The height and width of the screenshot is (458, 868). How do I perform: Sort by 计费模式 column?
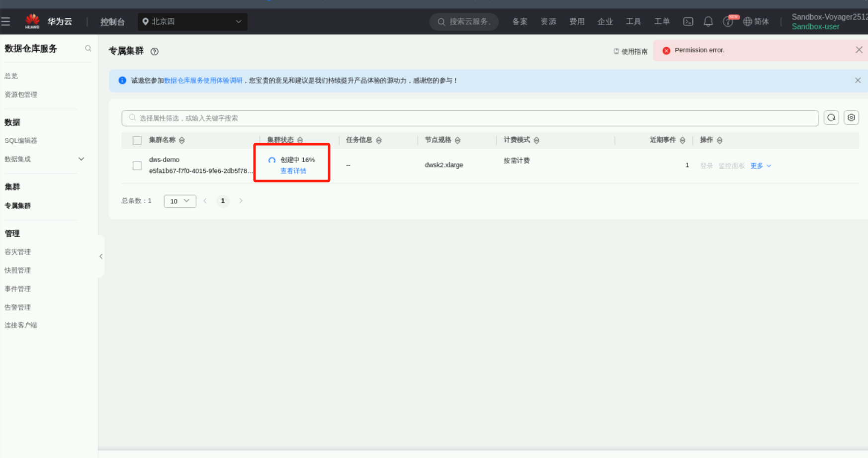click(x=536, y=140)
